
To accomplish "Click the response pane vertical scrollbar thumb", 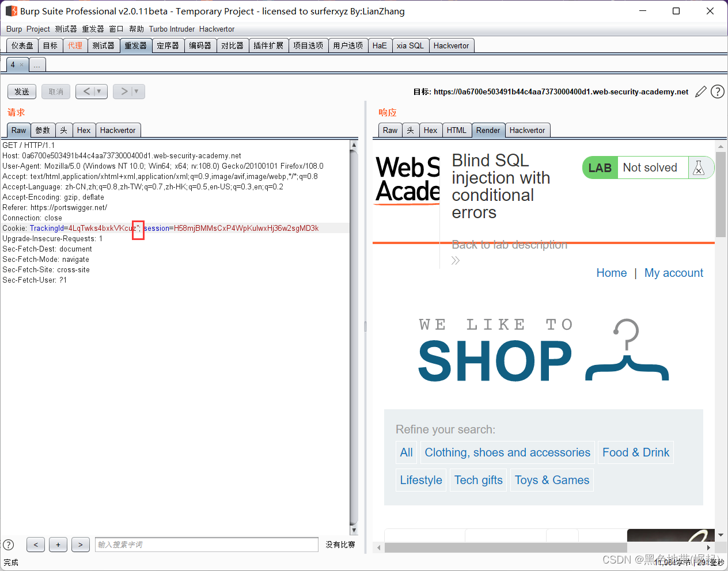I will click(x=721, y=196).
